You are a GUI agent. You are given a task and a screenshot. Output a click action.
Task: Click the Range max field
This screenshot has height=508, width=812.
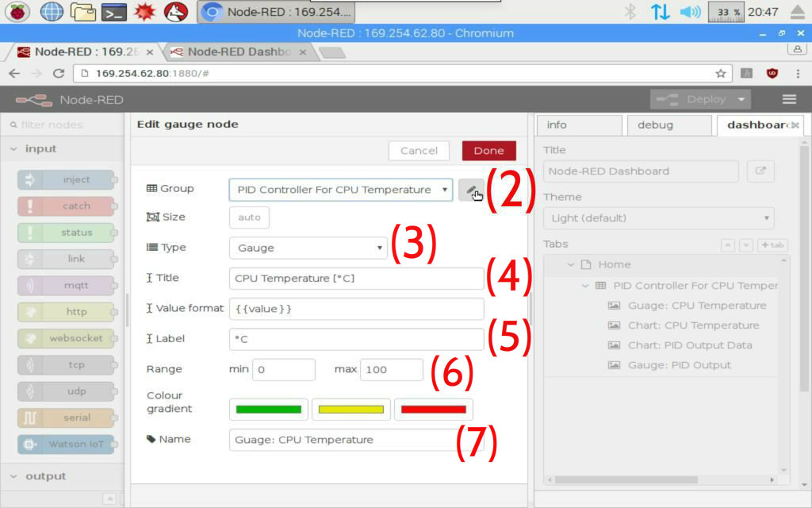(392, 370)
